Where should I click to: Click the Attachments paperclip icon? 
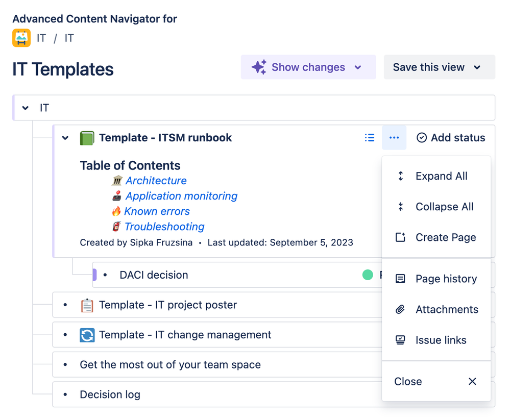[400, 309]
